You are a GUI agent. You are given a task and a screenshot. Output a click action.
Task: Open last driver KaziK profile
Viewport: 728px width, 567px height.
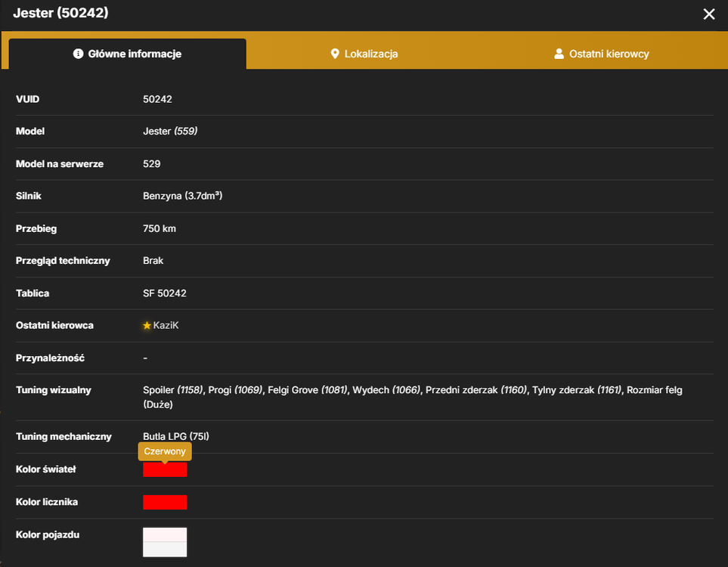click(166, 326)
